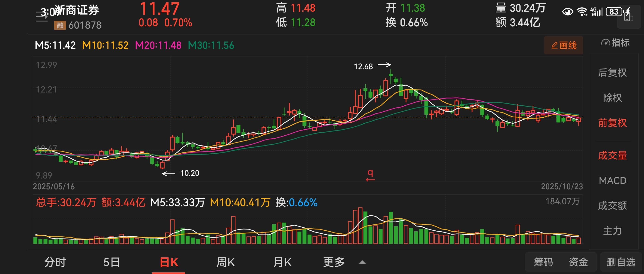The width and height of the screenshot is (644, 274).
Task: Tap the eye icon in status bar
Action: point(568,12)
